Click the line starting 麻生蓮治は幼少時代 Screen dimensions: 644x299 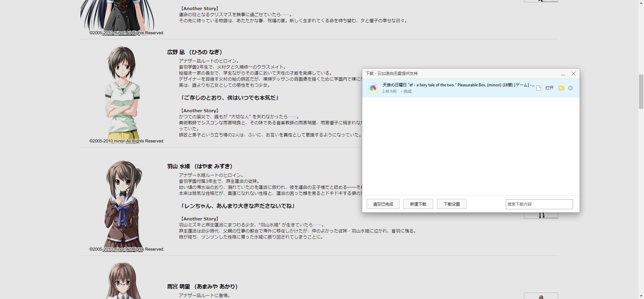click(298, 231)
